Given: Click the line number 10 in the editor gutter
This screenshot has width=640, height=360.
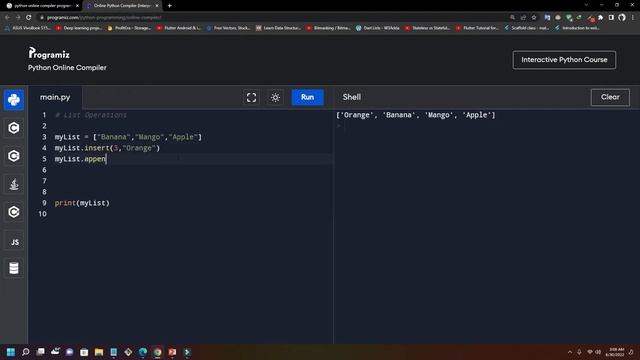Looking at the screenshot, I should click(x=42, y=214).
